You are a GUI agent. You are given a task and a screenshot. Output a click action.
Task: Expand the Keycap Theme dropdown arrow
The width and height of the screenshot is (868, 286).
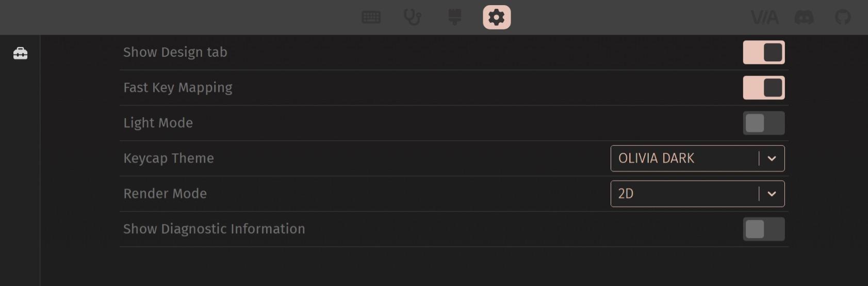(772, 158)
